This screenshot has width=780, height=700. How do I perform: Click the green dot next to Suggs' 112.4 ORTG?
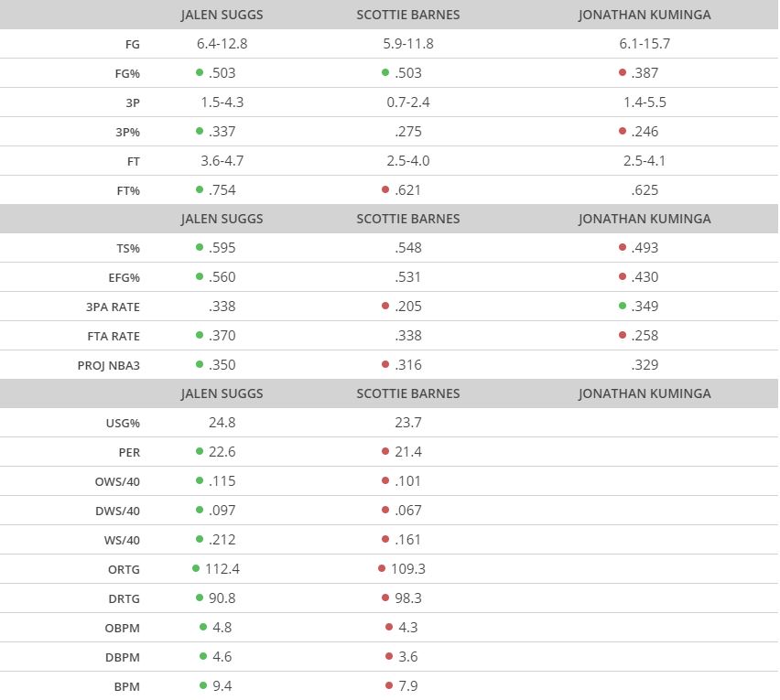pos(196,569)
